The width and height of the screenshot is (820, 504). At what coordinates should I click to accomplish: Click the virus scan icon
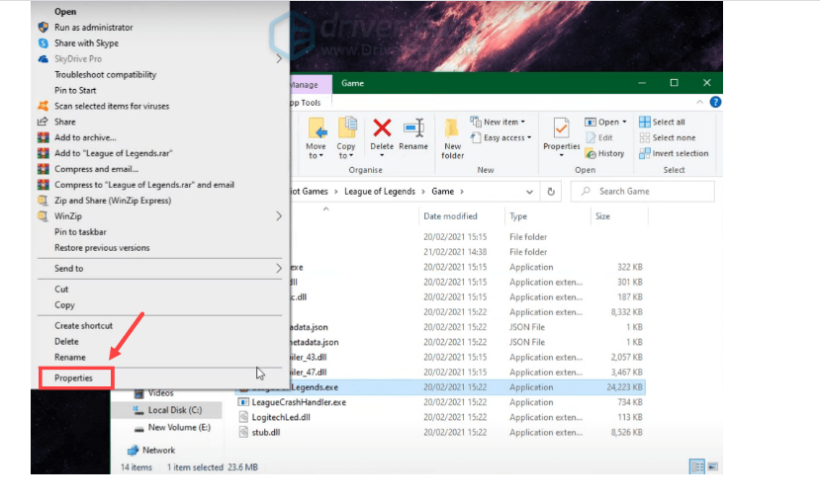coord(44,106)
